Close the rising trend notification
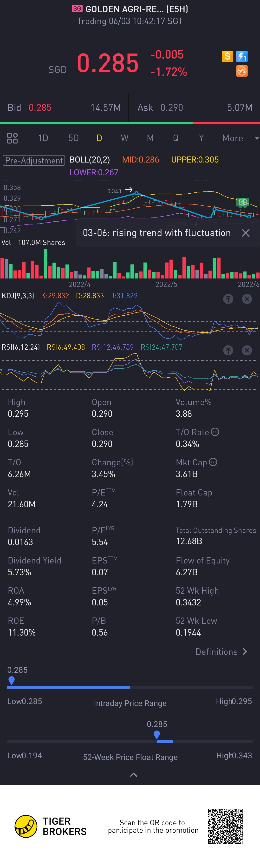The height and width of the screenshot is (868, 260). [246, 233]
